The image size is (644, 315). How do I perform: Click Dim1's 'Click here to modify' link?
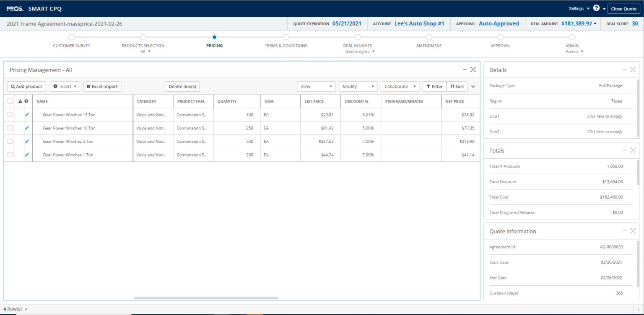point(605,116)
